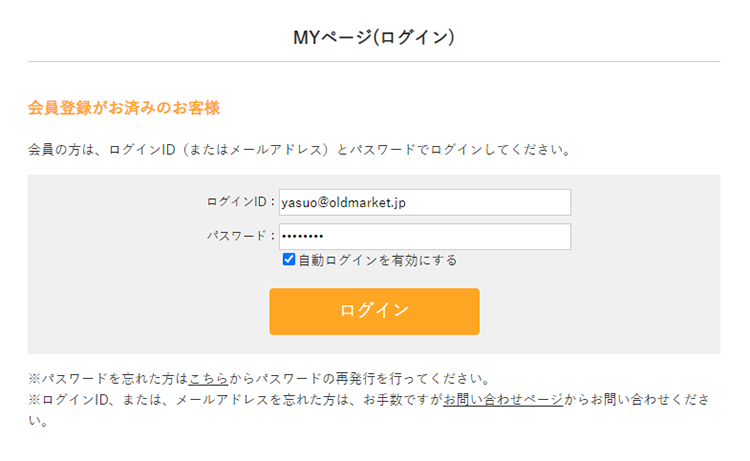The height and width of the screenshot is (461, 750).
Task: Click the divider line under the title
Action: pos(374,62)
